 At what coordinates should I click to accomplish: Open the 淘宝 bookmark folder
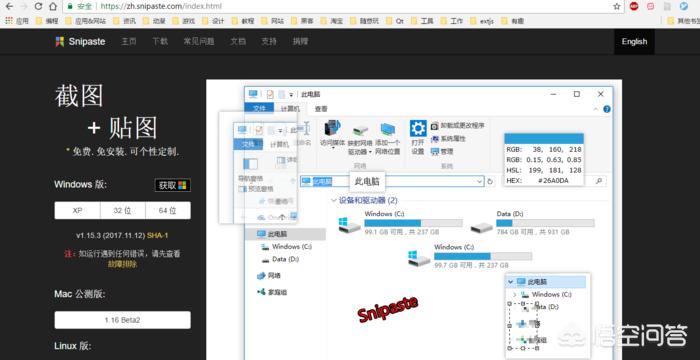point(332,21)
